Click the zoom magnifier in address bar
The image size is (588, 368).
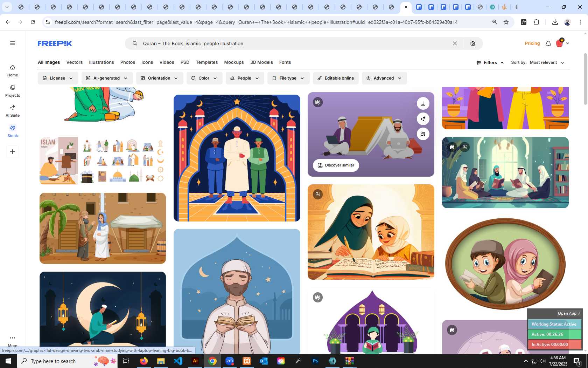click(495, 22)
